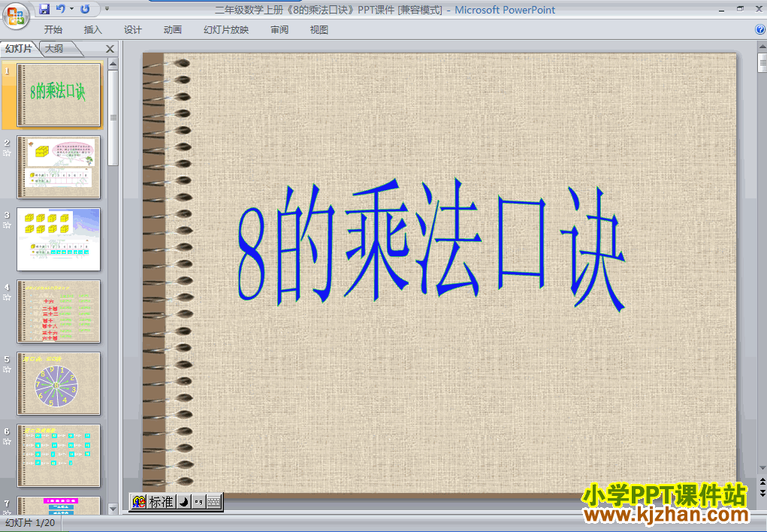This screenshot has height=532, width=767.
Task: Open the 动画 ribbon tab
Action: coord(173,30)
